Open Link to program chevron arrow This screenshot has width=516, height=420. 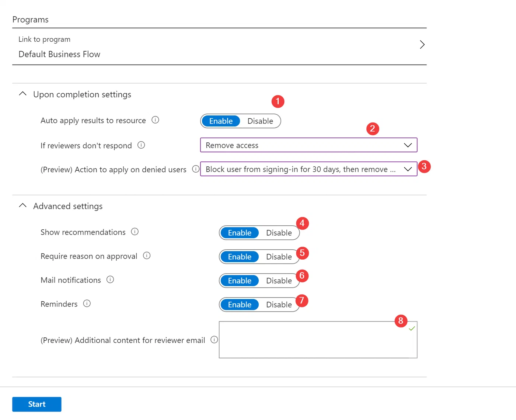(422, 45)
